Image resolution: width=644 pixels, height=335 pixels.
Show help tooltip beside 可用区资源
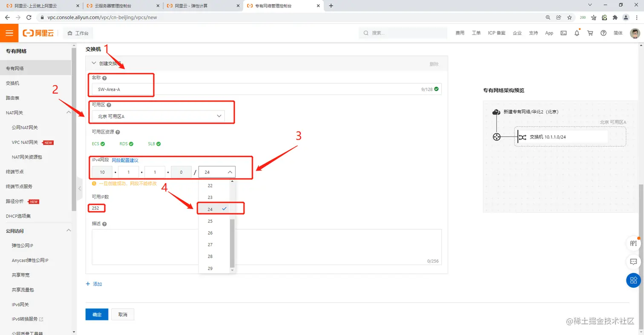[118, 132]
